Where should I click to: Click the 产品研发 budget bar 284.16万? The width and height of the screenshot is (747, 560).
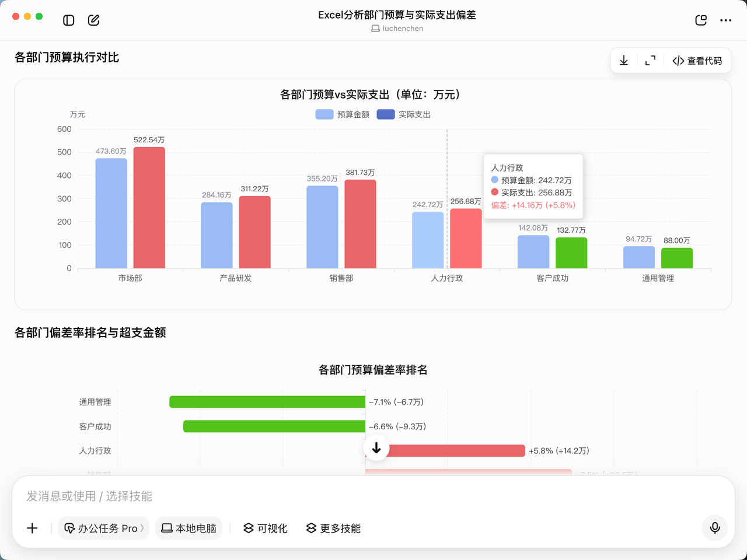click(217, 235)
